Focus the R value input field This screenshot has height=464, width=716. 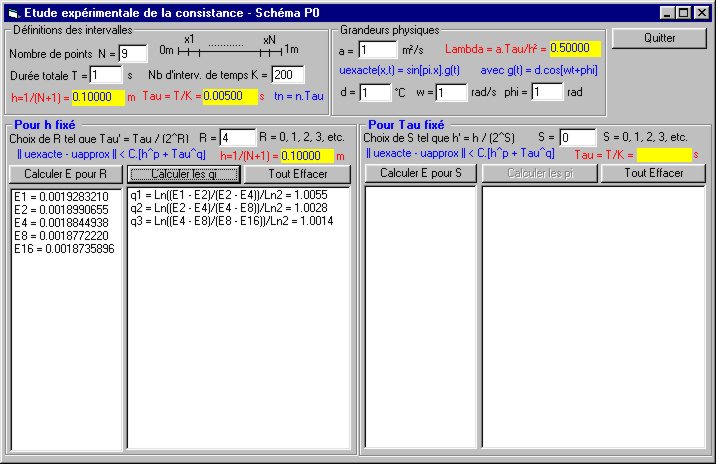(238, 137)
